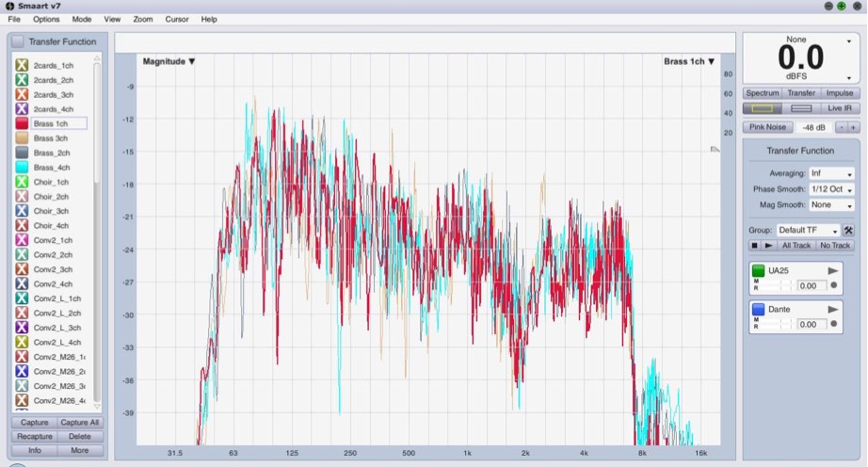The height and width of the screenshot is (467, 868).
Task: Open the level meter input dropdown arrow
Action: 849,41
